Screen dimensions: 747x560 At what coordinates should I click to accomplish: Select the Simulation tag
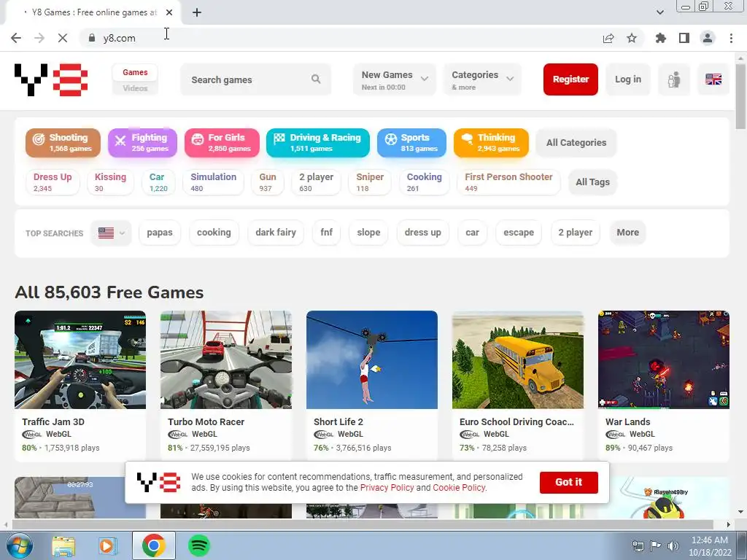(214, 182)
